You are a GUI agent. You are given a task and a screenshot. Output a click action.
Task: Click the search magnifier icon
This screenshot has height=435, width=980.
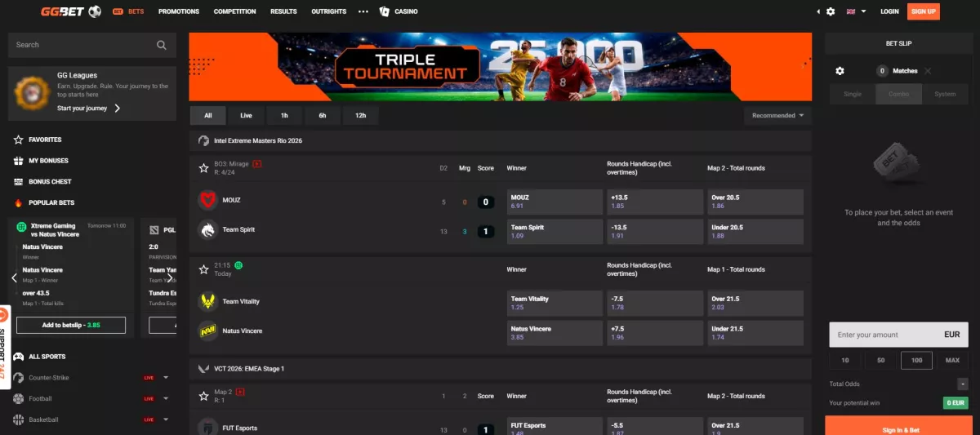pos(162,45)
